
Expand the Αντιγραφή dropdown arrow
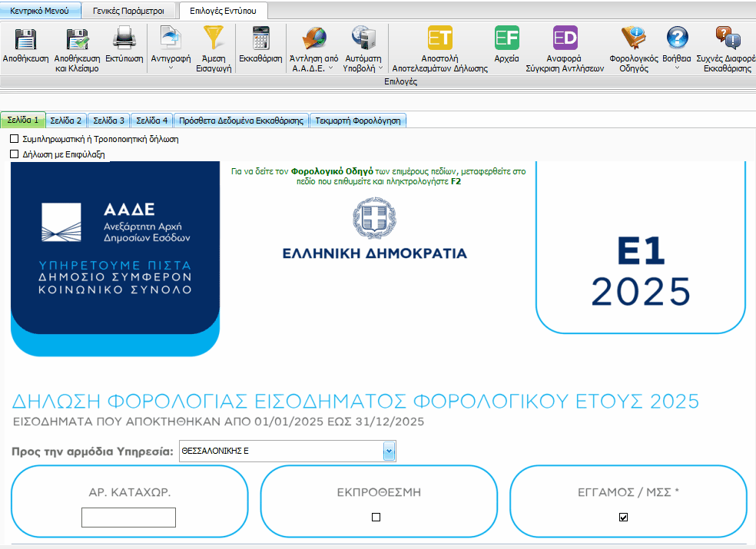171,68
